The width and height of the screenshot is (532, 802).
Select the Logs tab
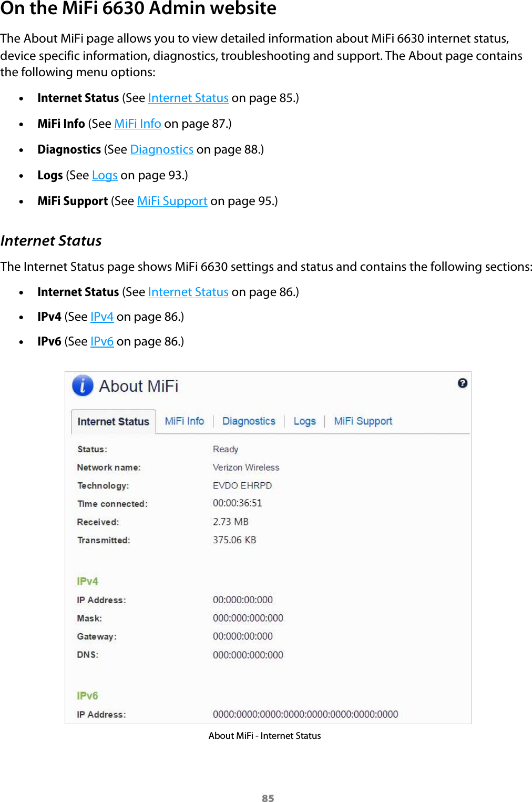click(x=305, y=421)
